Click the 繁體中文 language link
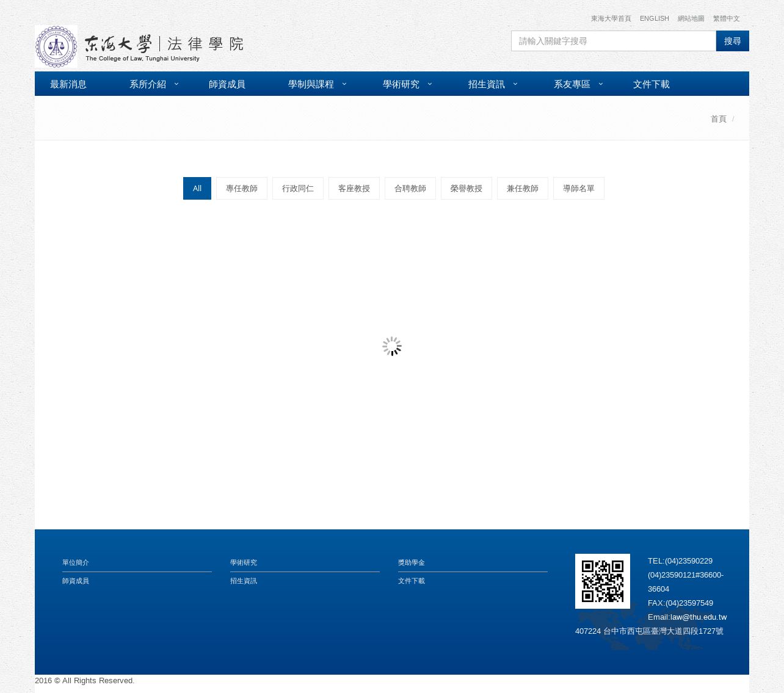The image size is (784, 693). [727, 19]
